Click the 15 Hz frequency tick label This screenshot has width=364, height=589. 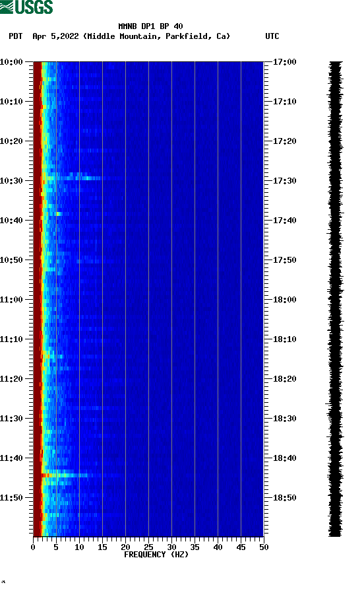pyautogui.click(x=102, y=547)
